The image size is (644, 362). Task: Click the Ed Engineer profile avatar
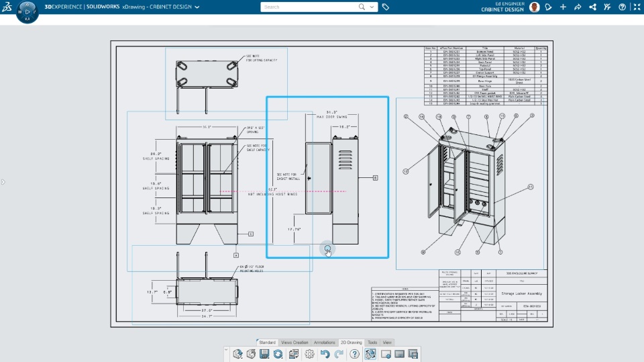pos(535,7)
